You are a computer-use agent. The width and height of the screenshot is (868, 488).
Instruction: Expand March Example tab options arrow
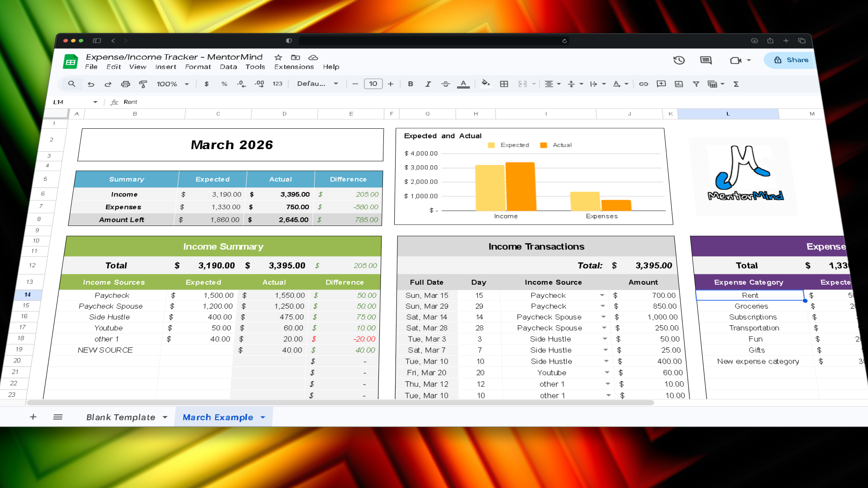pyautogui.click(x=263, y=418)
